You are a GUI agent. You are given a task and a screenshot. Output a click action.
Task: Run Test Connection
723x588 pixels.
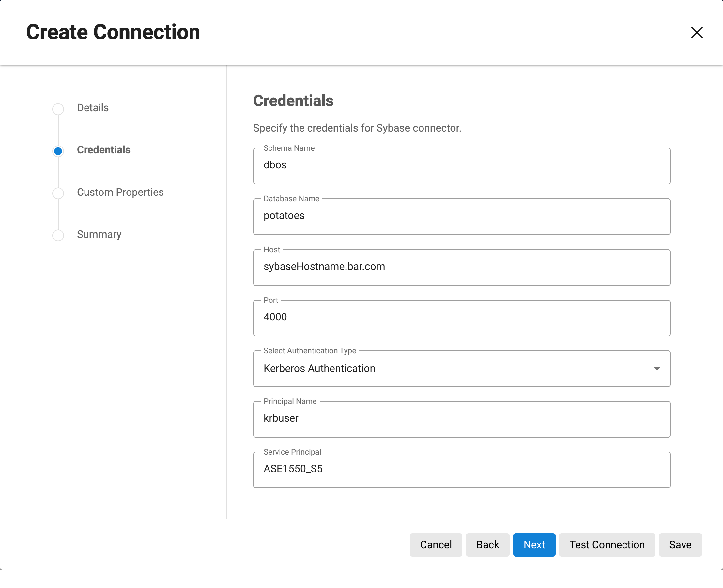(x=607, y=545)
